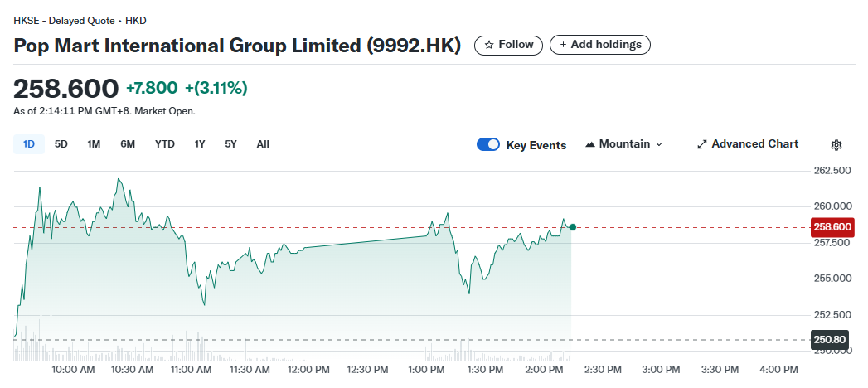
Task: Click the 250.80 previous close label
Action: click(830, 339)
